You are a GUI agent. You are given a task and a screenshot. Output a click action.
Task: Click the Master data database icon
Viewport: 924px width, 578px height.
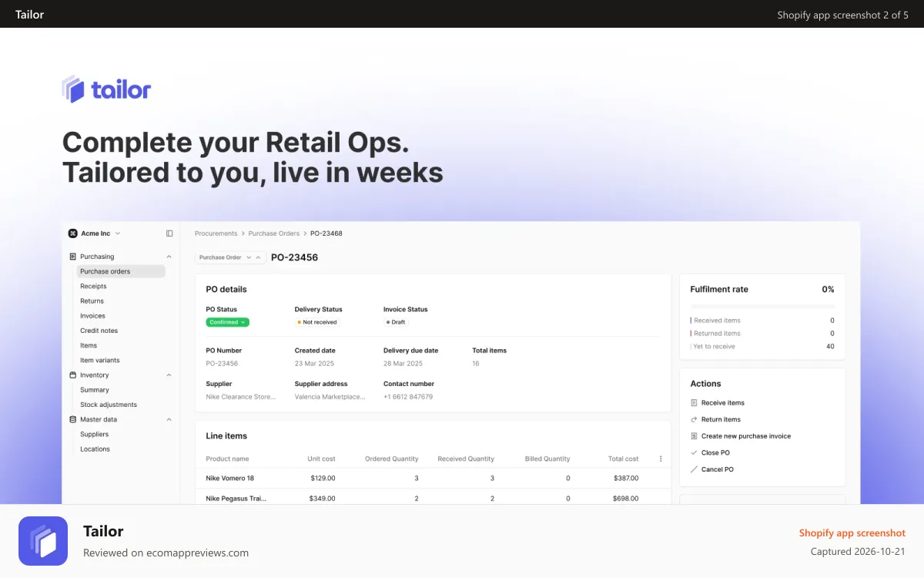[73, 419]
